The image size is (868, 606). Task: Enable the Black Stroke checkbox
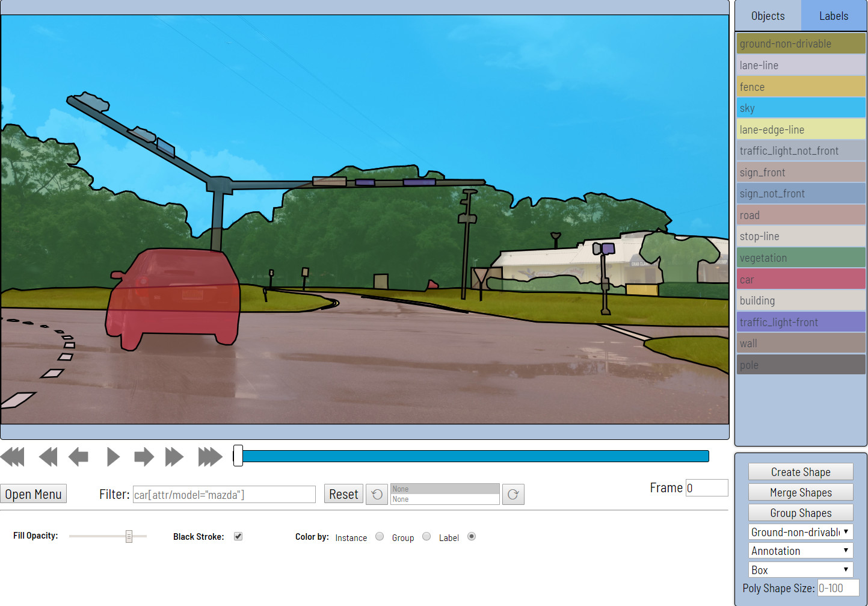tap(238, 536)
